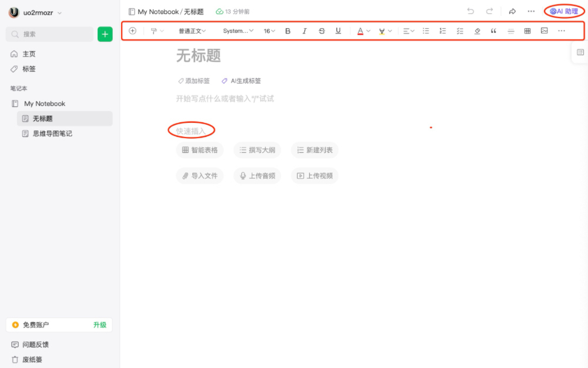Toggle bold formatting in the toolbar
The height and width of the screenshot is (368, 588).
point(288,31)
